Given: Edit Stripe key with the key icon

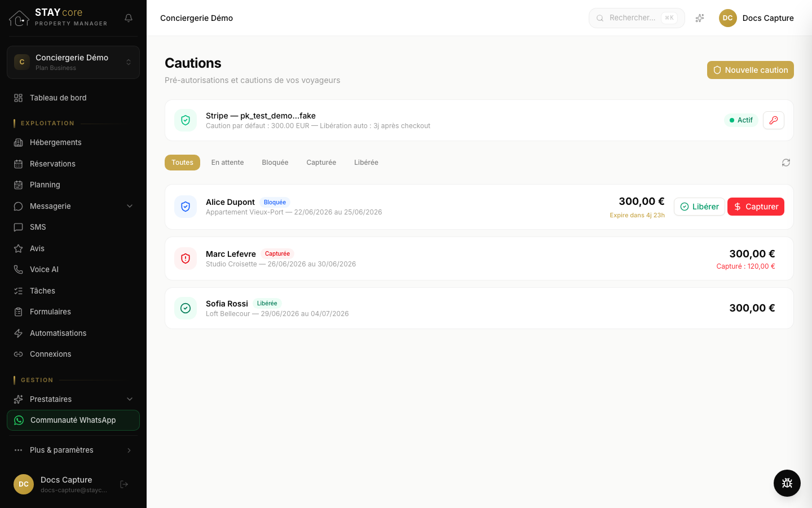Looking at the screenshot, I should tap(774, 120).
